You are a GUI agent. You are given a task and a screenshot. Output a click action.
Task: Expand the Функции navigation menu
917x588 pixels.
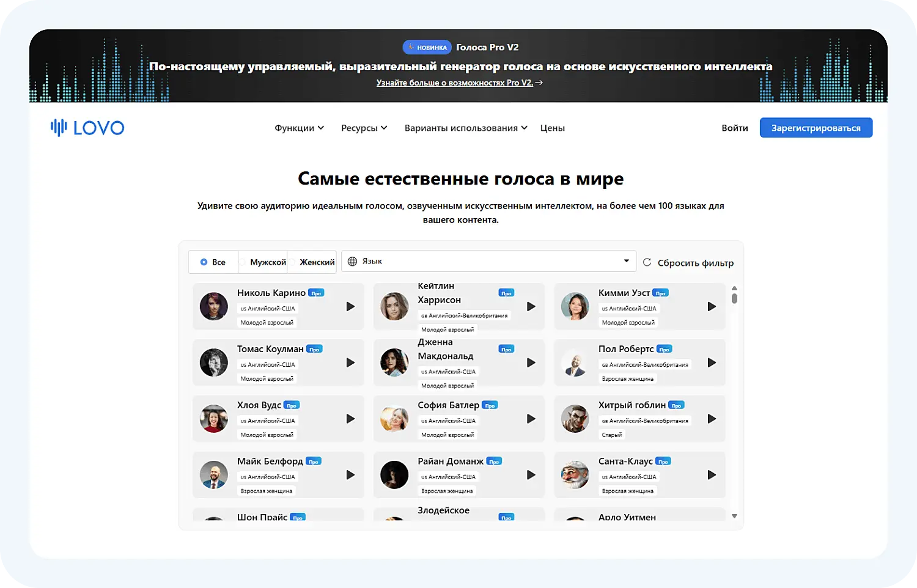click(299, 128)
